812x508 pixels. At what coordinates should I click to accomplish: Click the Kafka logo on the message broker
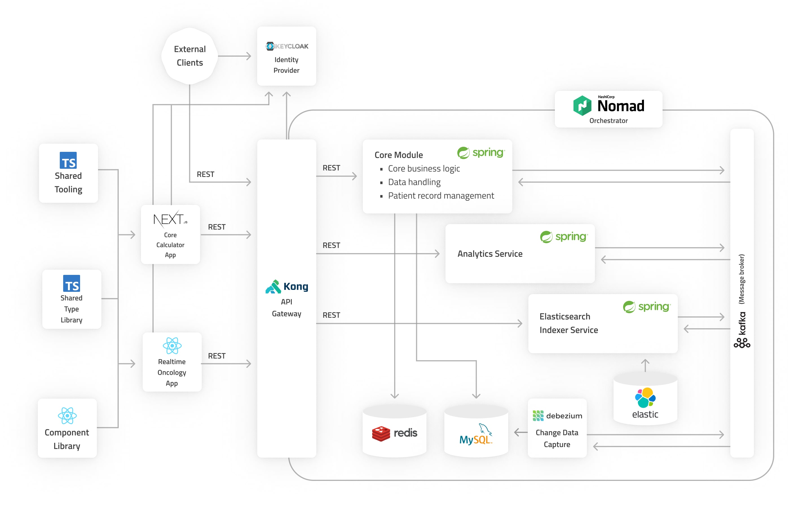pyautogui.click(x=742, y=330)
